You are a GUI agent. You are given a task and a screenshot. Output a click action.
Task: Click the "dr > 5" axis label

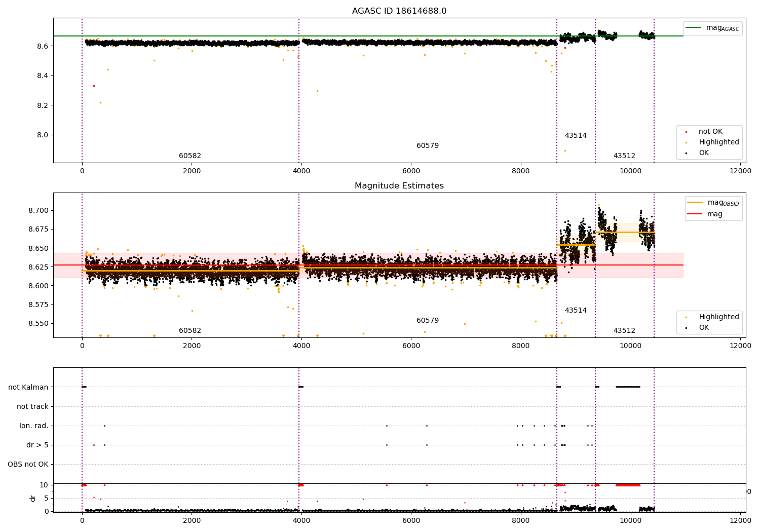[x=37, y=445]
